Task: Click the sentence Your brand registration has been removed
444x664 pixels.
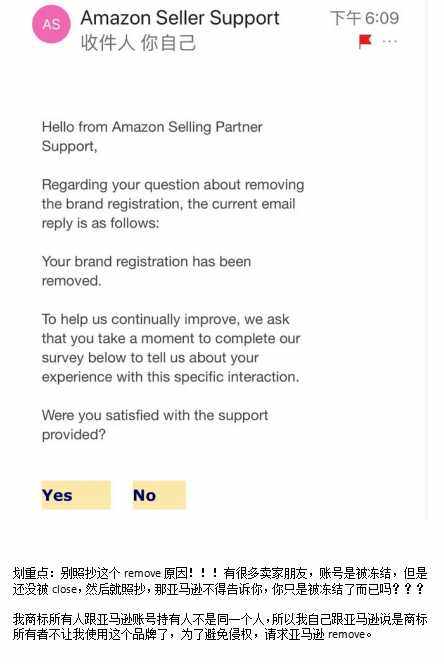Action: point(146,271)
